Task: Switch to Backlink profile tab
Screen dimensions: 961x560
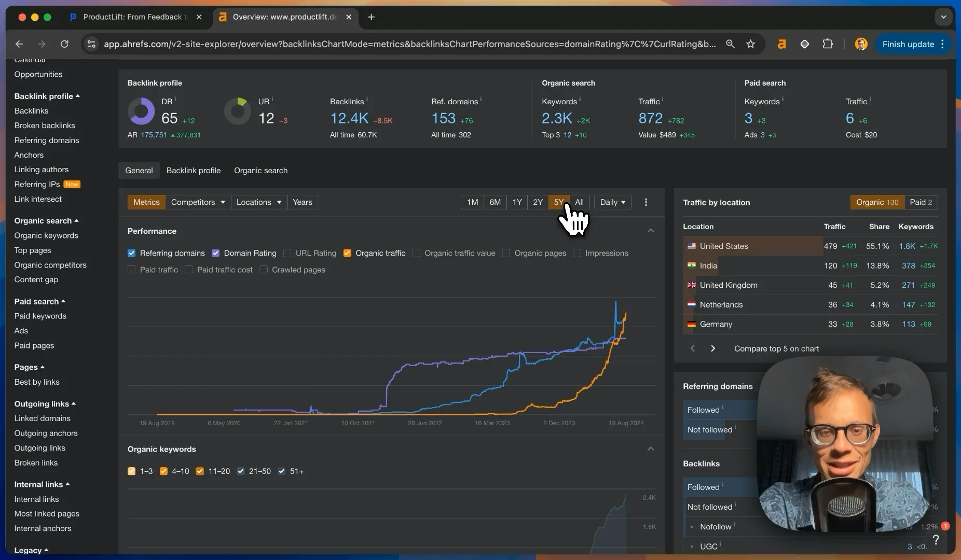Action: point(193,171)
